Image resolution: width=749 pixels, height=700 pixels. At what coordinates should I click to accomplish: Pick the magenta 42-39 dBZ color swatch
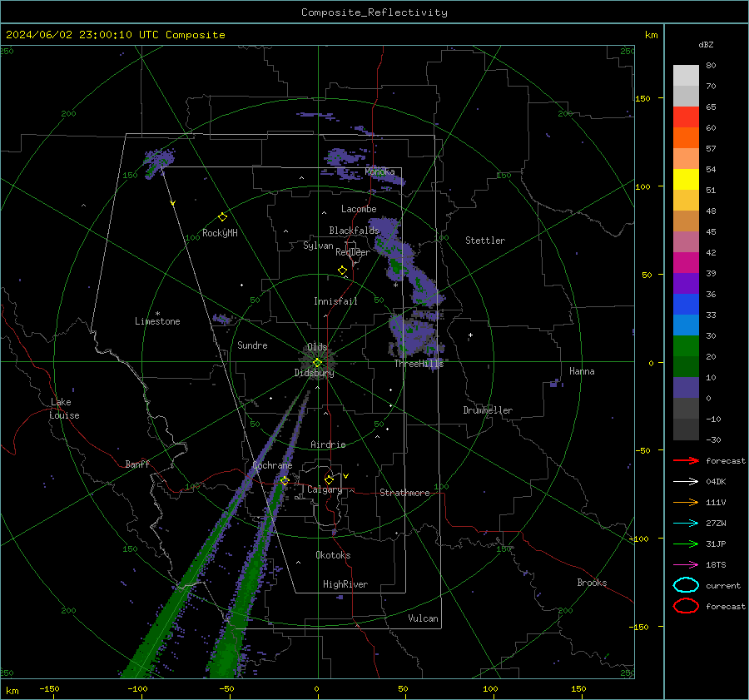pos(686,263)
